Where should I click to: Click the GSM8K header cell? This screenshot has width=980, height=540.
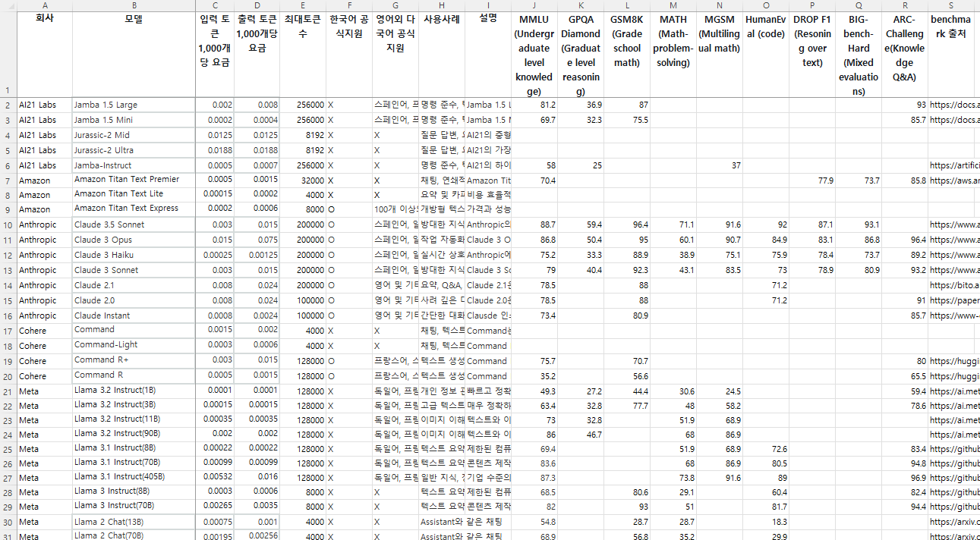[x=627, y=54]
